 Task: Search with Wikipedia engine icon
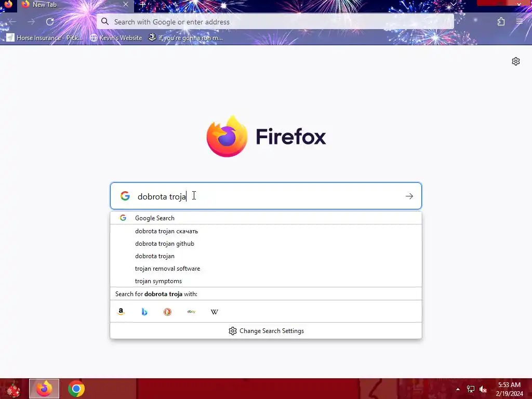click(215, 312)
